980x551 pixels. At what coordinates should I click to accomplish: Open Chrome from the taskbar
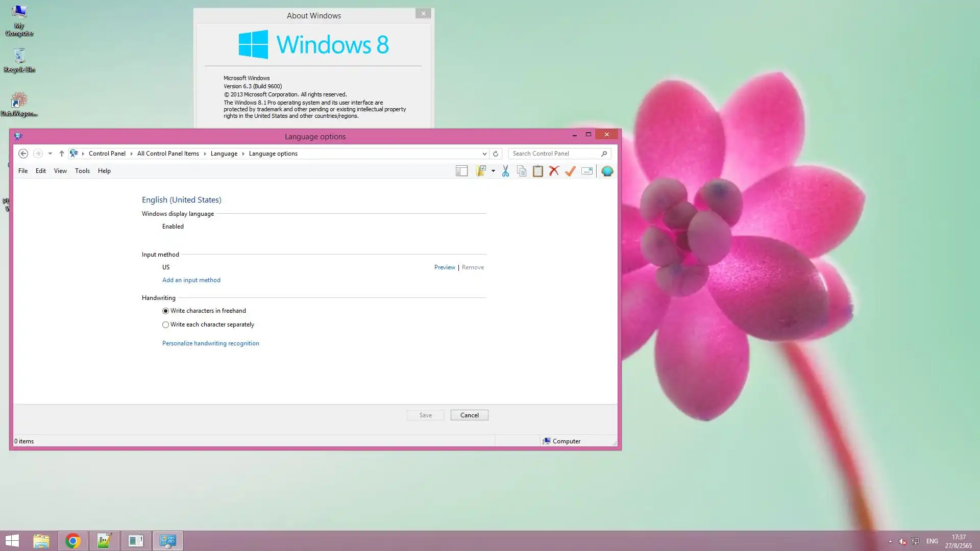[72, 541]
